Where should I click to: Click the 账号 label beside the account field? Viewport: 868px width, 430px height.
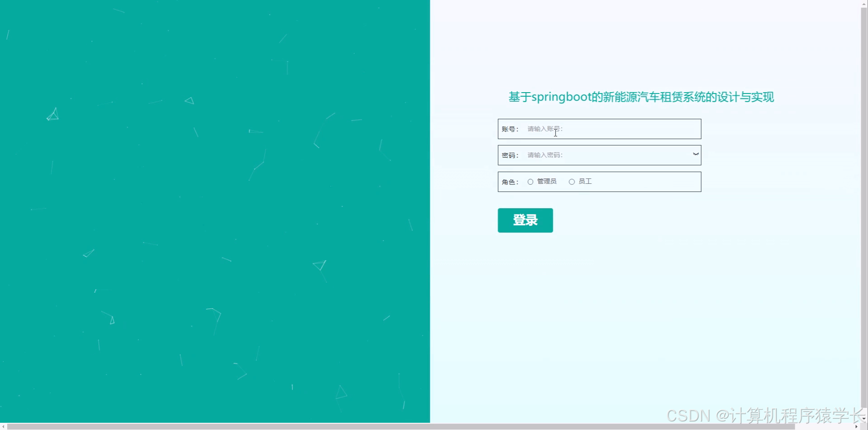click(x=510, y=129)
